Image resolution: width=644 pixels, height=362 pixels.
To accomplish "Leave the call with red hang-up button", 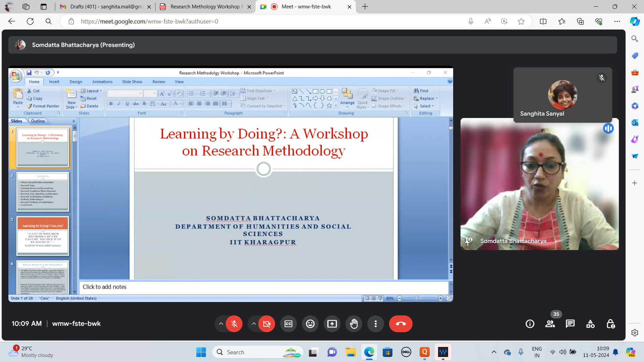I will click(x=400, y=324).
